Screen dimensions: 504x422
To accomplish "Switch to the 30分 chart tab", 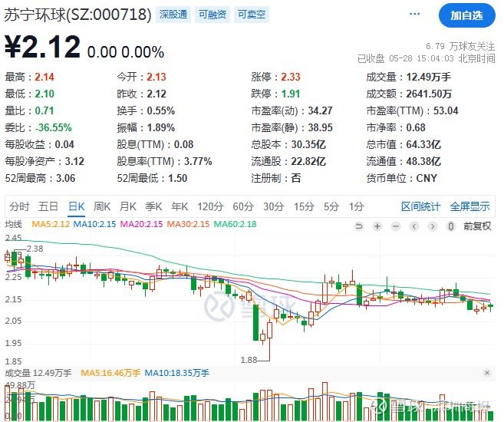I will click(x=274, y=206).
